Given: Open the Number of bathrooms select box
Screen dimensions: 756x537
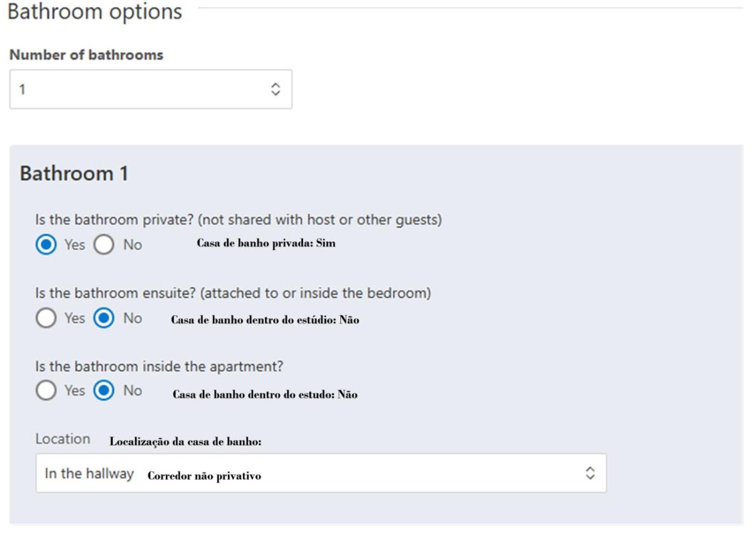Looking at the screenshot, I should [x=140, y=89].
